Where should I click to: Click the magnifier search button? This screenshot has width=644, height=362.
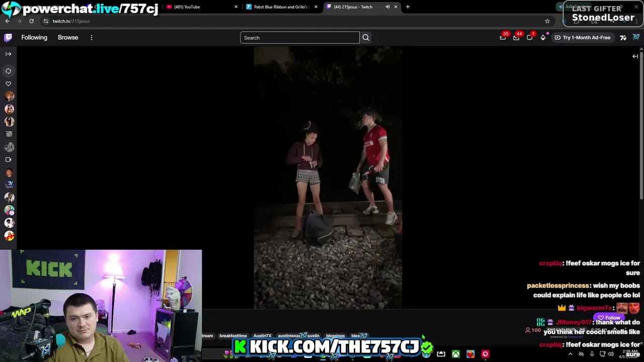tap(366, 38)
